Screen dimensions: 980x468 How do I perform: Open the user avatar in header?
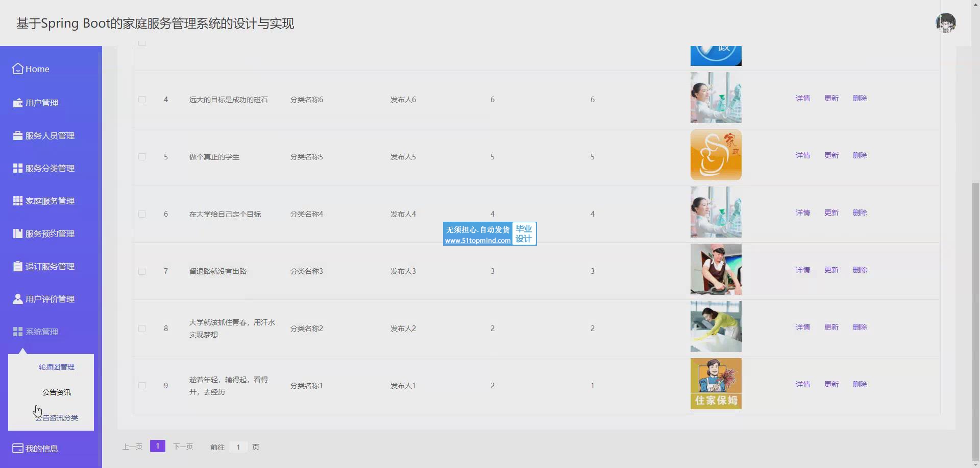945,23
